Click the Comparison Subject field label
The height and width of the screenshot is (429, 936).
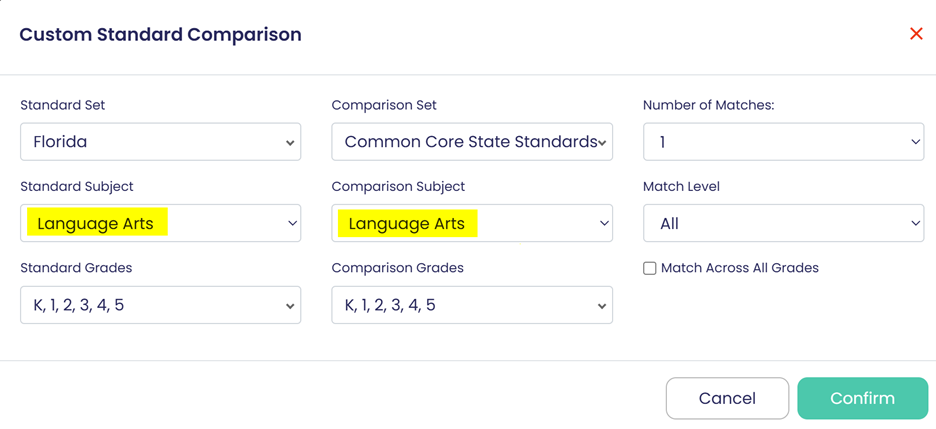pyautogui.click(x=398, y=186)
